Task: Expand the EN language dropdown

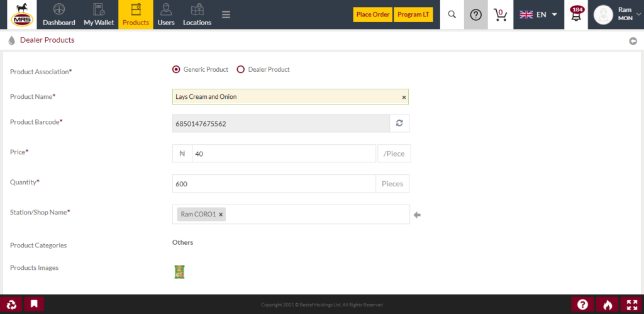Action: (x=538, y=14)
